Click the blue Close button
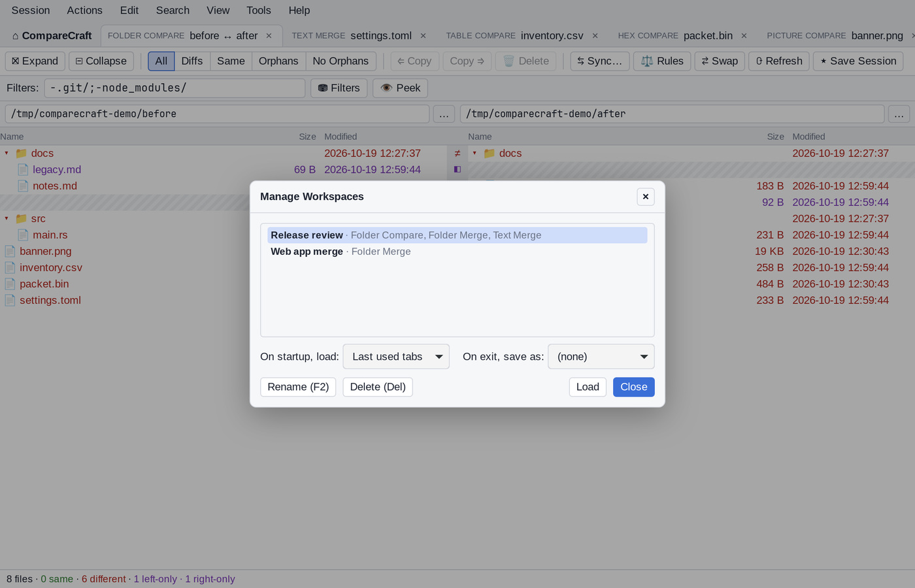 coord(634,387)
